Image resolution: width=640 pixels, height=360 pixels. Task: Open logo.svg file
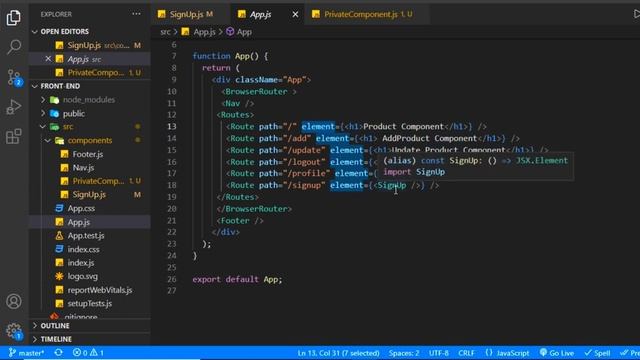tap(82, 276)
